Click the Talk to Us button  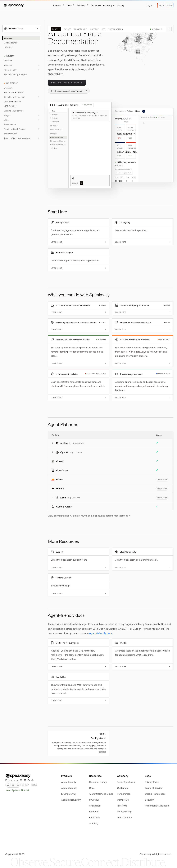tap(165, 5)
